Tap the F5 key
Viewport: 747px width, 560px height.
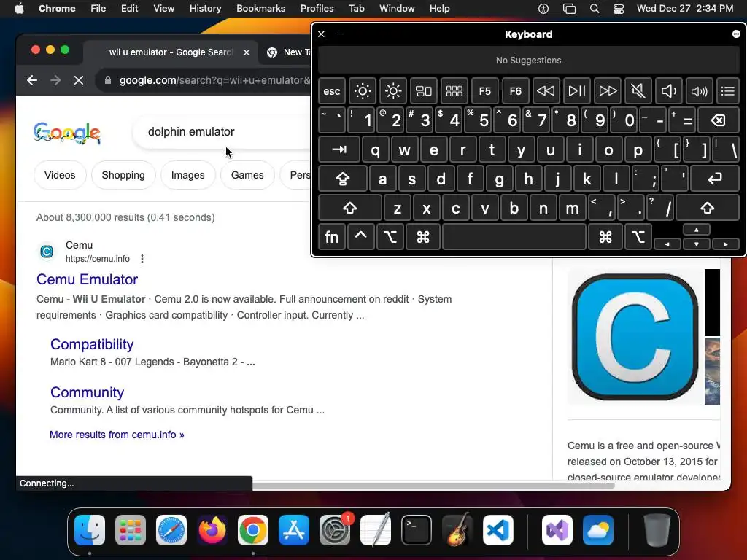tap(484, 91)
